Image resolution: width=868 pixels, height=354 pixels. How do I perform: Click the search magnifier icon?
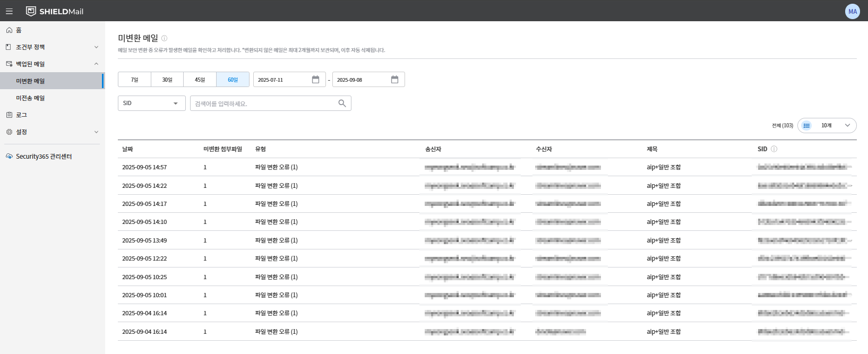(x=342, y=103)
